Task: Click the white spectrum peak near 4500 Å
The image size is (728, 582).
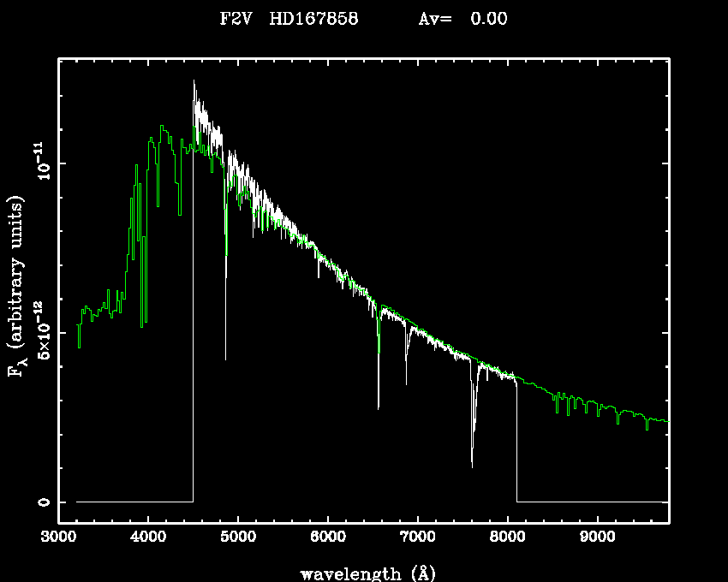Action: [194, 82]
